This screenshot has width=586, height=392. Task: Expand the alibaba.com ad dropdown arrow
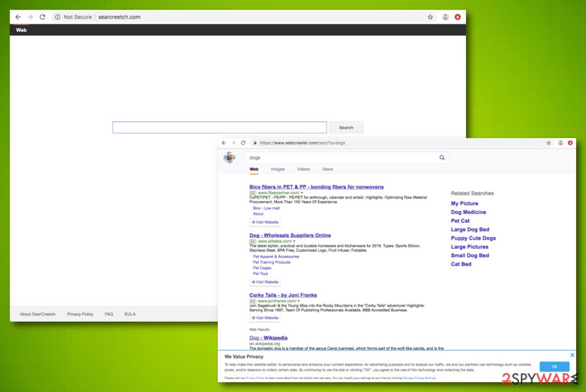[x=294, y=242]
